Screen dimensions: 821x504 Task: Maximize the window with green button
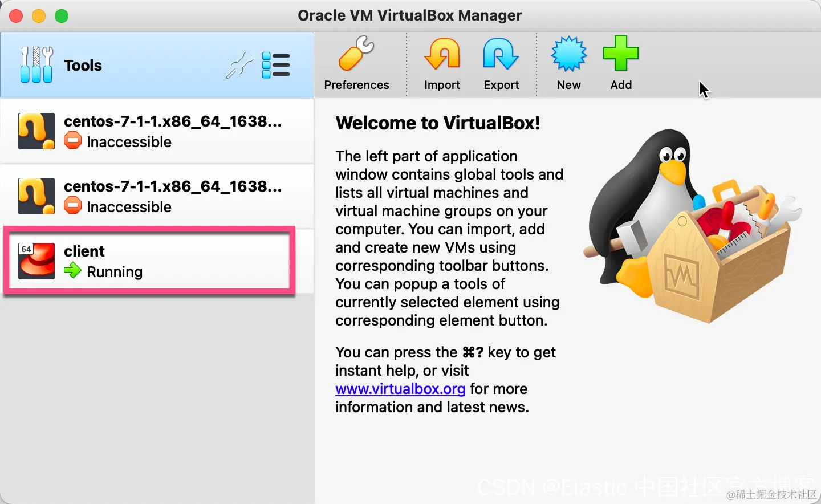click(x=62, y=16)
